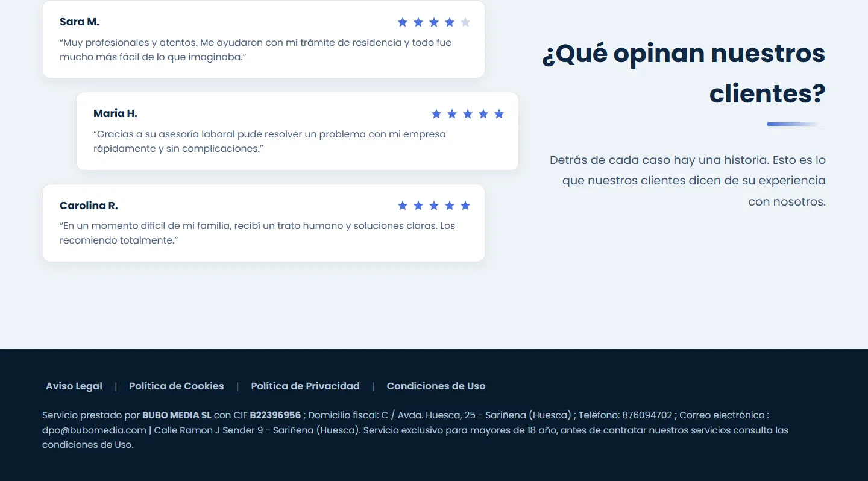Click the name Carolina R.

[89, 206]
